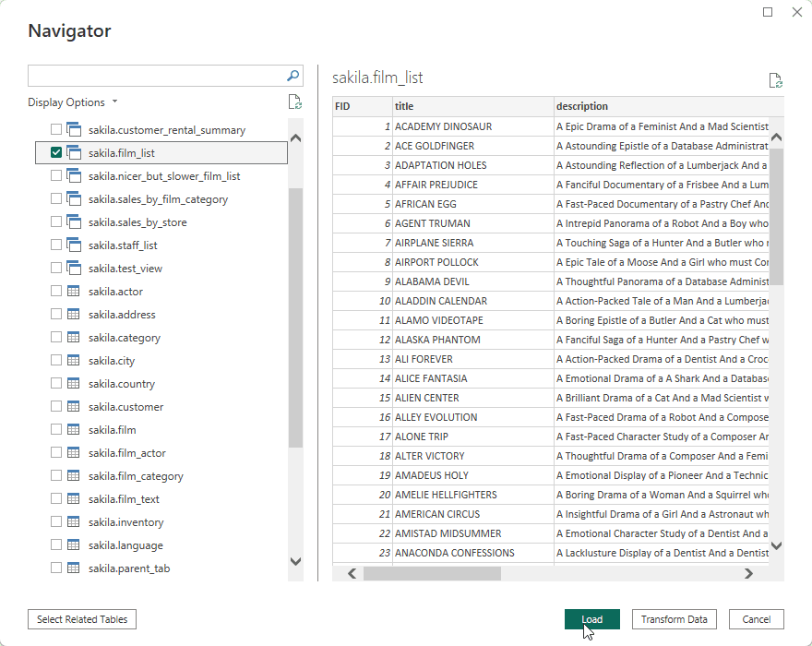Image resolution: width=812 pixels, height=646 pixels.
Task: Click the FID column header
Action: pyautogui.click(x=362, y=106)
